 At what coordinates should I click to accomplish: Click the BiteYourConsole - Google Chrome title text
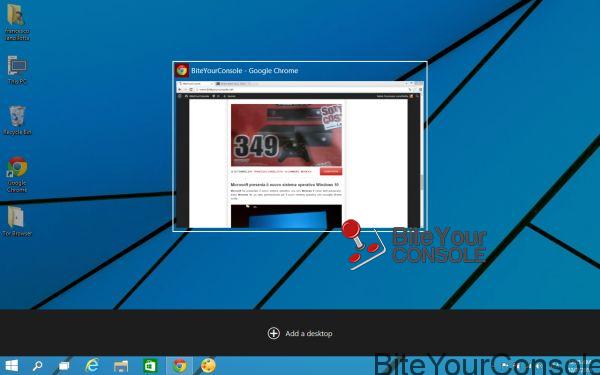tap(245, 70)
